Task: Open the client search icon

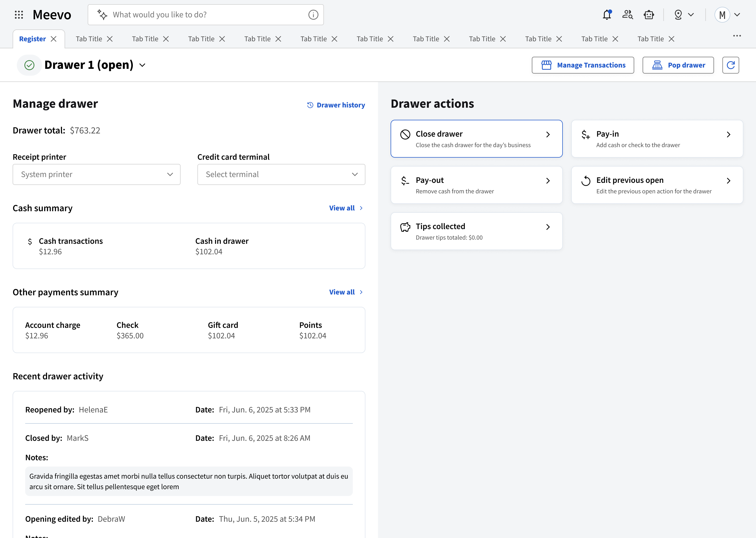Action: point(628,14)
